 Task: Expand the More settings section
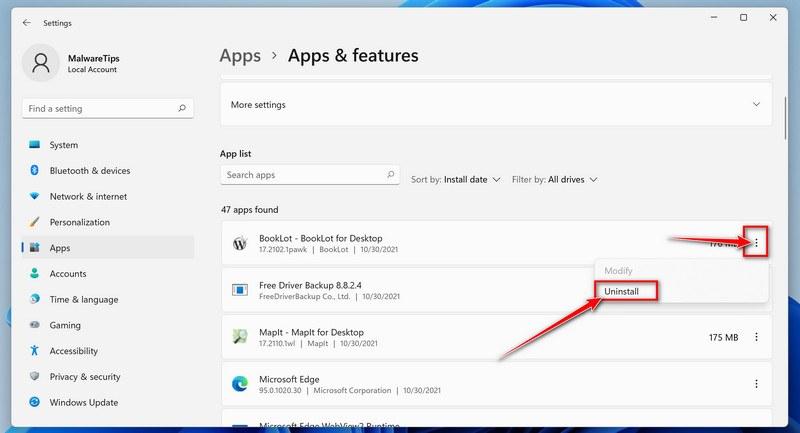click(x=496, y=105)
